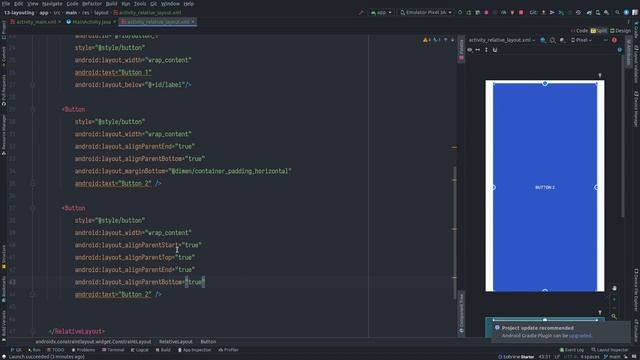Open the Project tool window on left
The height and width of the screenshot is (360, 640).
tap(3, 29)
